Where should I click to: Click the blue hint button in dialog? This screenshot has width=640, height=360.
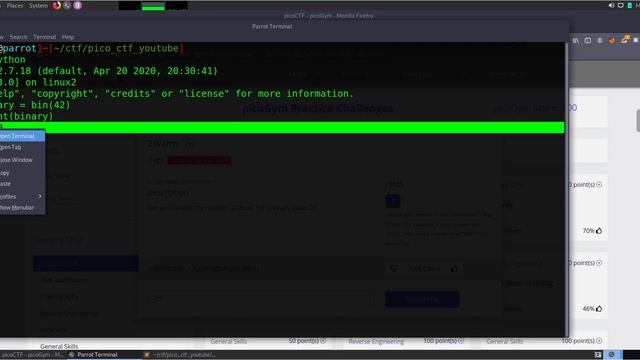click(x=393, y=200)
